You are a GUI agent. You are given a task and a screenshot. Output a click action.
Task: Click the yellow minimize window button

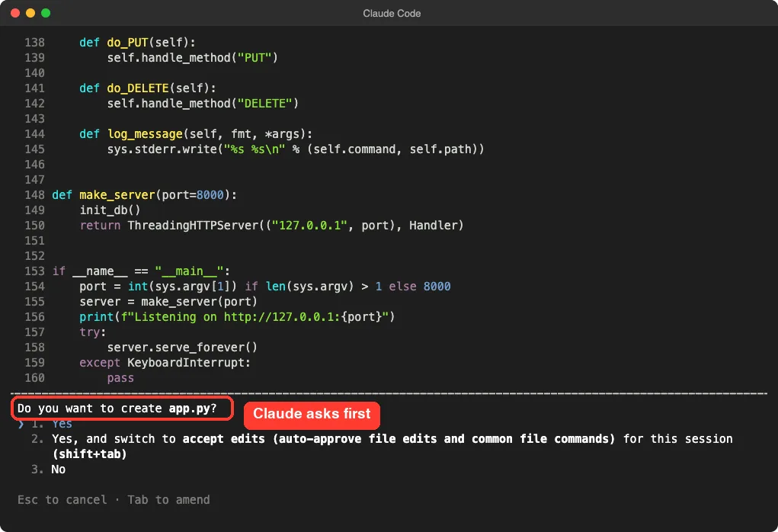tap(30, 13)
